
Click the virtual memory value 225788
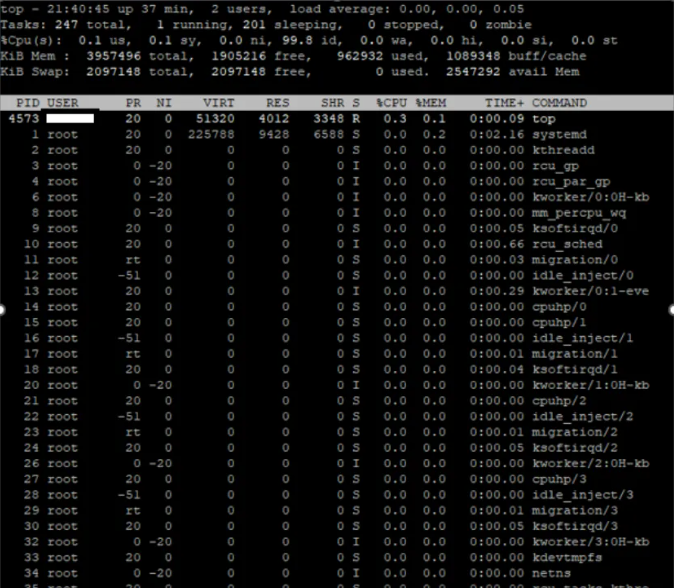click(211, 135)
